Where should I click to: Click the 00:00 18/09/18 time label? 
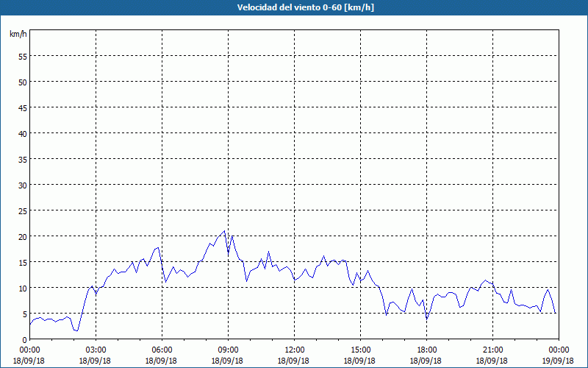[29, 355]
